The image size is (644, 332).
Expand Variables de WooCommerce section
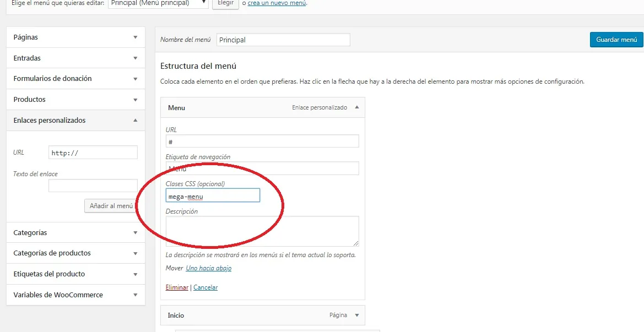pyautogui.click(x=135, y=295)
